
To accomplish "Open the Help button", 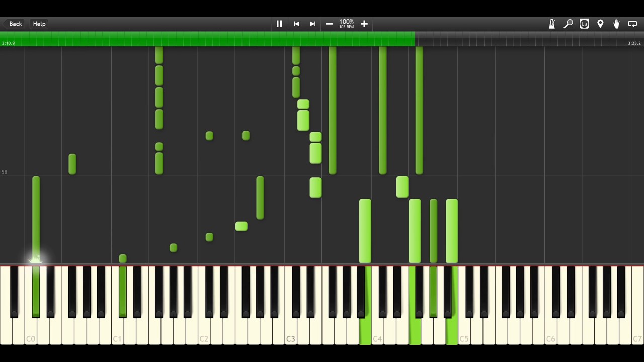I will point(39,24).
